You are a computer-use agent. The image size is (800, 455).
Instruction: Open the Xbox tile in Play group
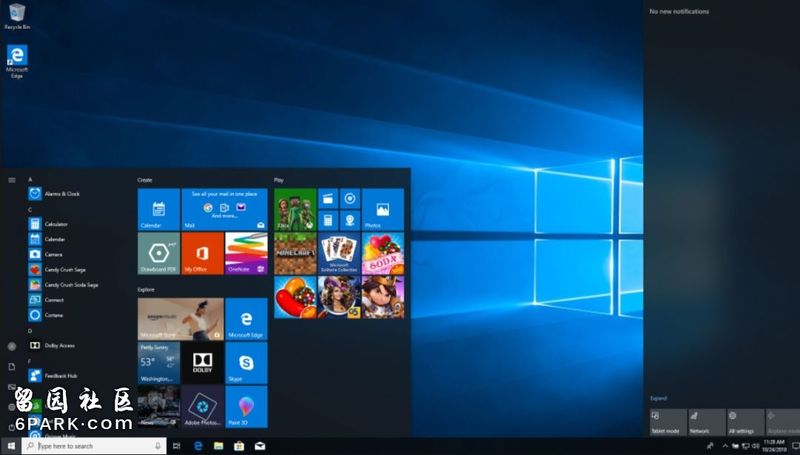pos(295,210)
